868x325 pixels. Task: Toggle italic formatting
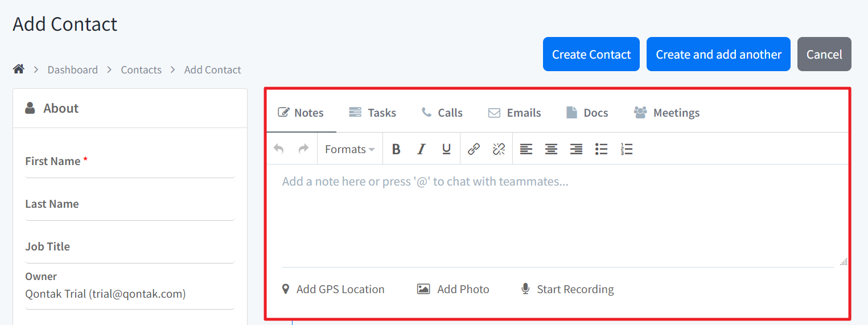pos(421,149)
